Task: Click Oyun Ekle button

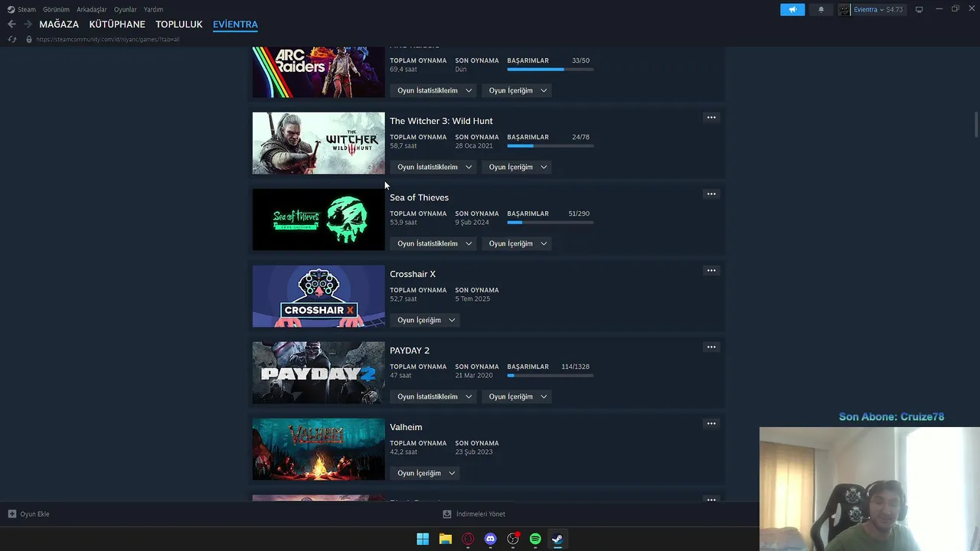Action: point(28,514)
